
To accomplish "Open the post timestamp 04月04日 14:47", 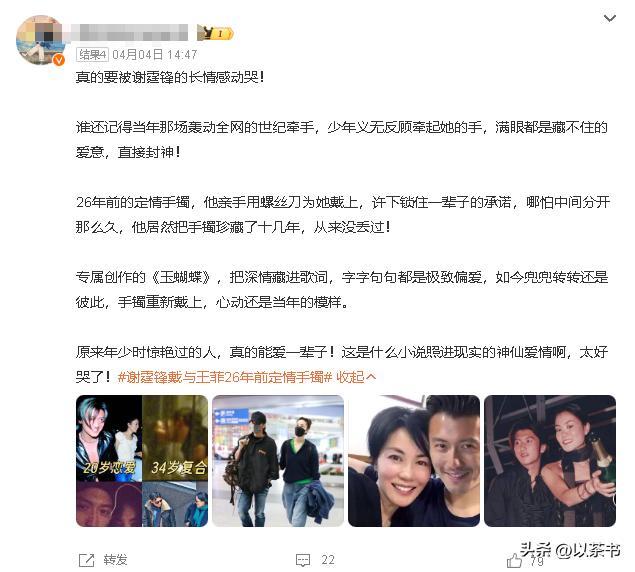I will tap(155, 54).
